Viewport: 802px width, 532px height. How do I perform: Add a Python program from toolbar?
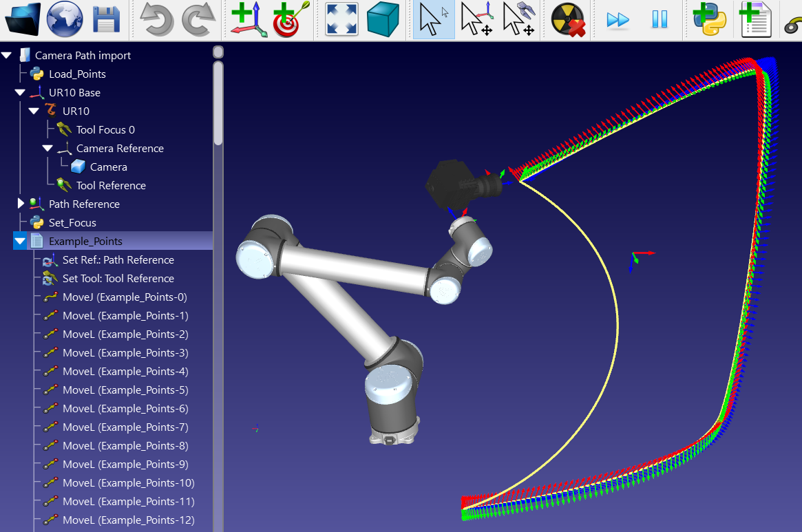pyautogui.click(x=710, y=19)
